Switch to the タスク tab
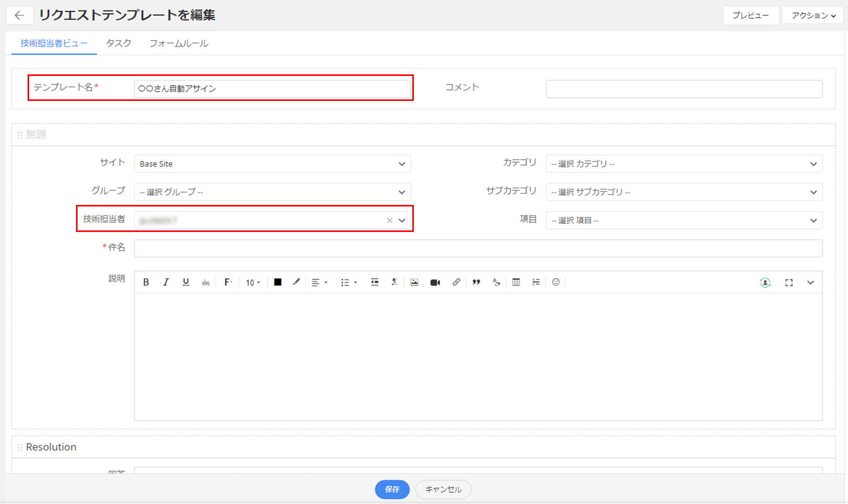The height and width of the screenshot is (504, 848). [119, 44]
